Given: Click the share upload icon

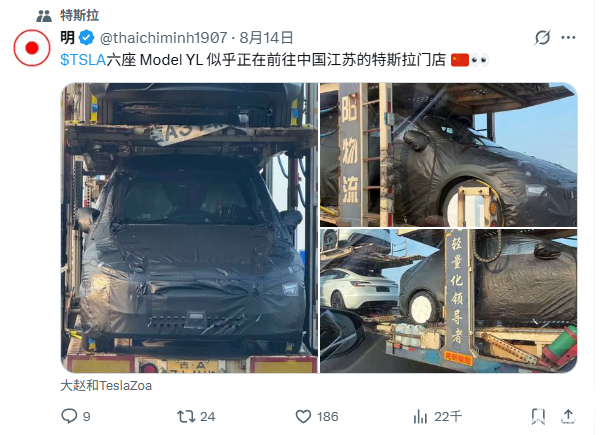Looking at the screenshot, I should pyautogui.click(x=568, y=416).
